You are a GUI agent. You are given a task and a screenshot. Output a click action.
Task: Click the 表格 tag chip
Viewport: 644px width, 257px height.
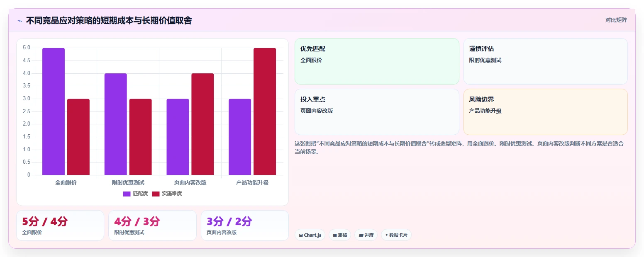click(x=340, y=235)
